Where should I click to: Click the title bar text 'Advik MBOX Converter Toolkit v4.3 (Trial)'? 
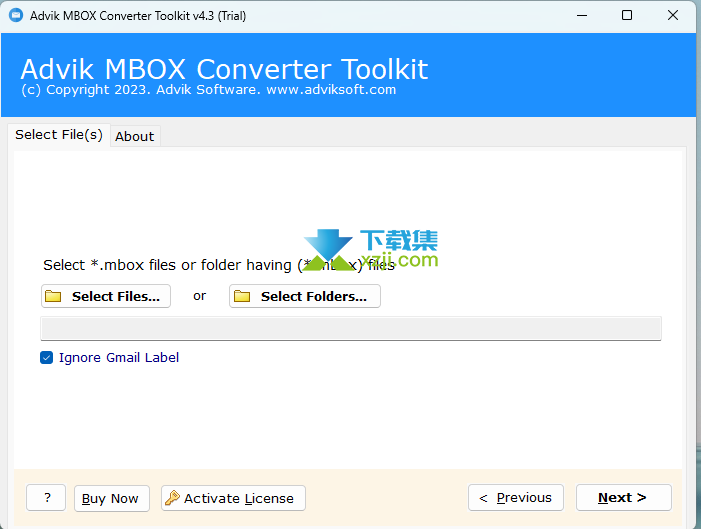(138, 16)
